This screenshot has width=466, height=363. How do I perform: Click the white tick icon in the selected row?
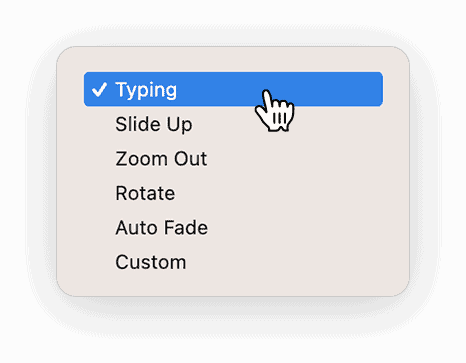click(99, 89)
